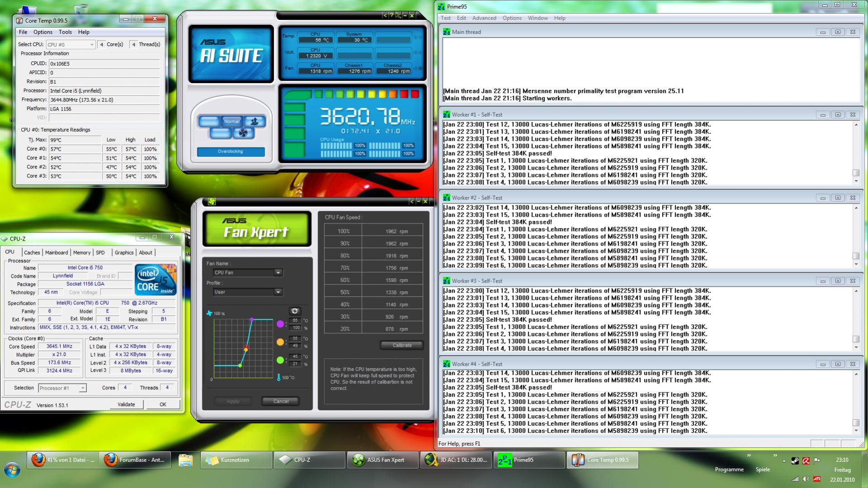Screen dimensions: 868x488
Task: Expand the Spiele toolbar chevron
Action: (x=775, y=455)
